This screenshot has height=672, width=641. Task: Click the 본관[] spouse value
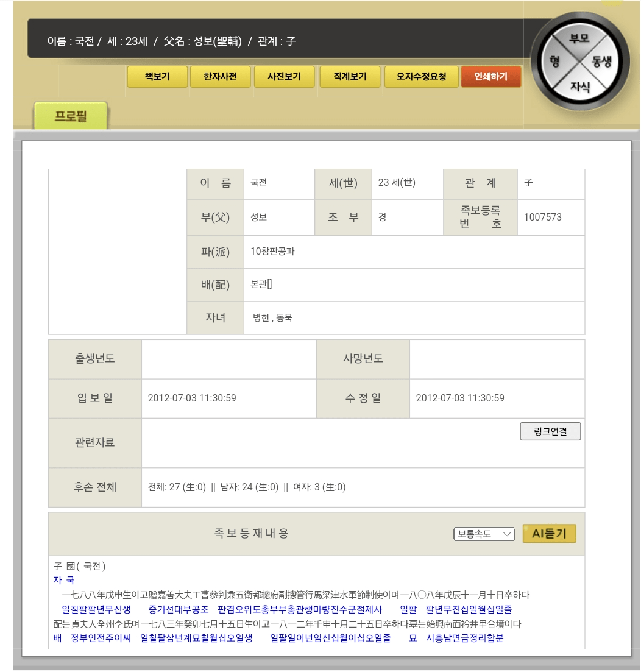[261, 285]
